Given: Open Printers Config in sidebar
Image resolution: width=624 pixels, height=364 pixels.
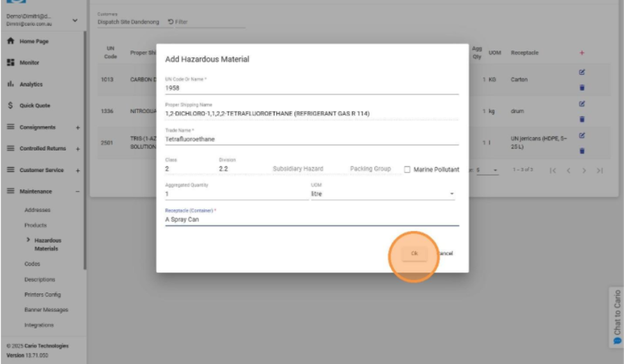Looking at the screenshot, I should [42, 295].
